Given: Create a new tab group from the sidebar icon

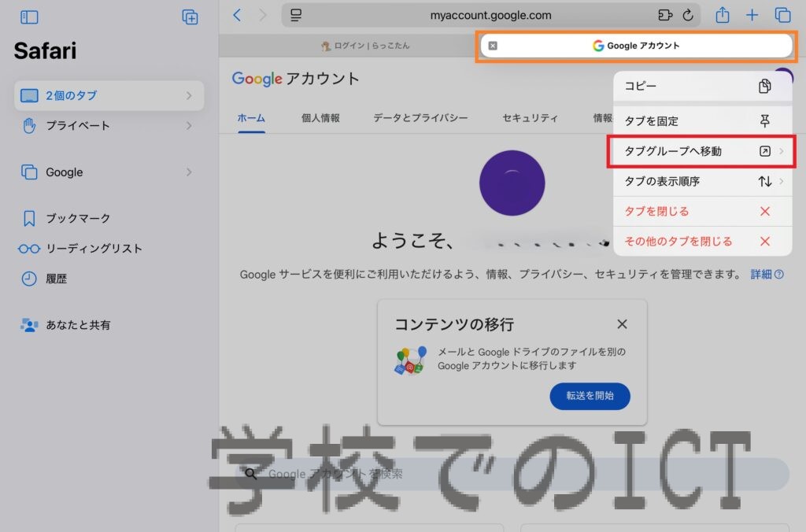Looking at the screenshot, I should (190, 17).
